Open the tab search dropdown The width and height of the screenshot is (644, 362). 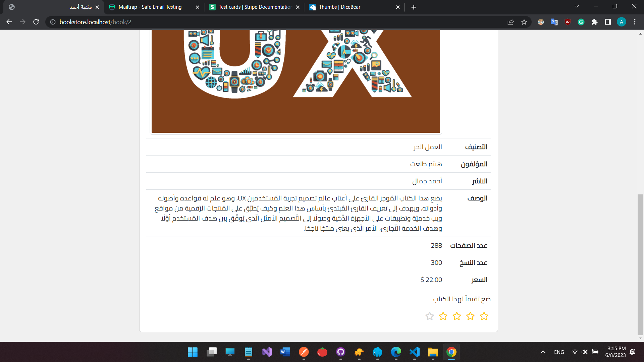576,6
